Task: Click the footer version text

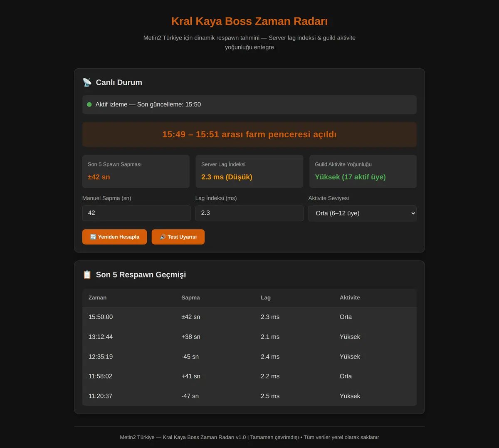Action: click(249, 437)
